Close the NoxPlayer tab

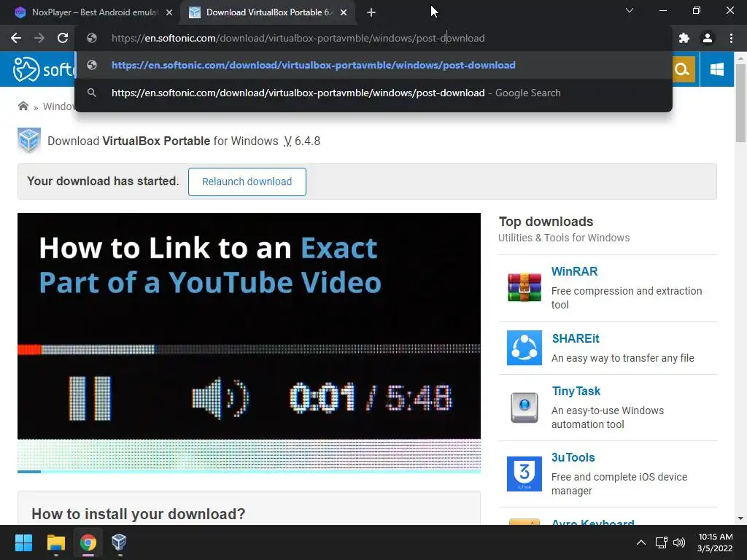pyautogui.click(x=169, y=13)
